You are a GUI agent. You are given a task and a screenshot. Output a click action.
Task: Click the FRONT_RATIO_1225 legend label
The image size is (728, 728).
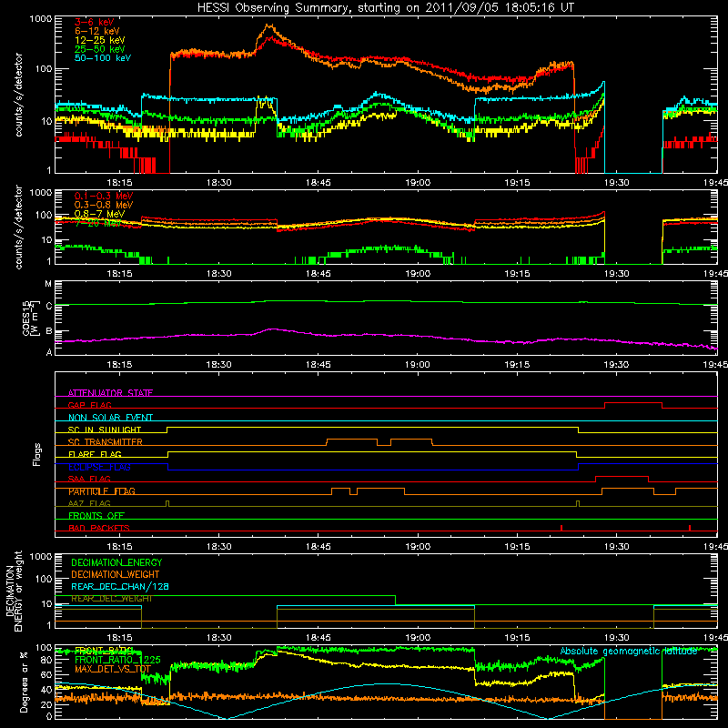[x=117, y=660]
